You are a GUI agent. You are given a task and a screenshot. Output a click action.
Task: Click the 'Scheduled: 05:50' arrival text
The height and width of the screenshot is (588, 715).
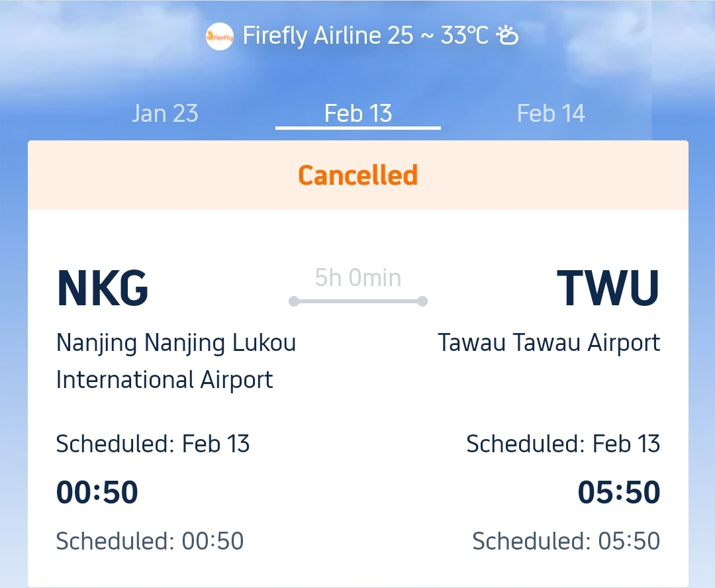(566, 541)
